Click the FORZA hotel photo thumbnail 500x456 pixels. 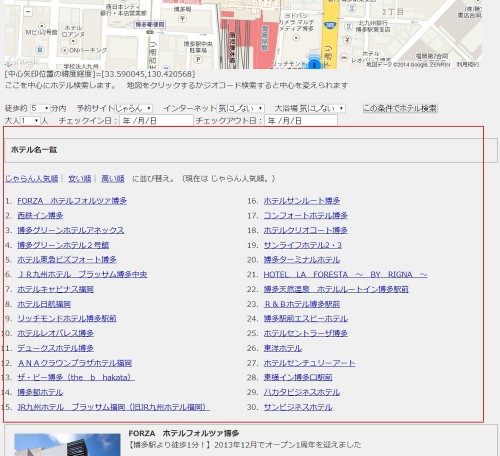coord(67,445)
